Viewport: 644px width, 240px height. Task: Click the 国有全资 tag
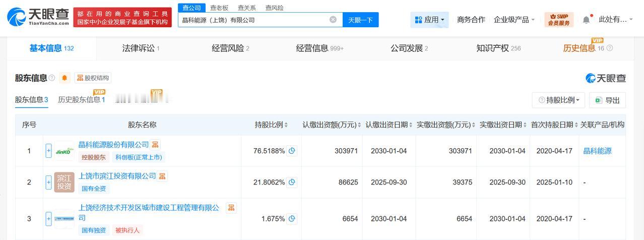93,189
